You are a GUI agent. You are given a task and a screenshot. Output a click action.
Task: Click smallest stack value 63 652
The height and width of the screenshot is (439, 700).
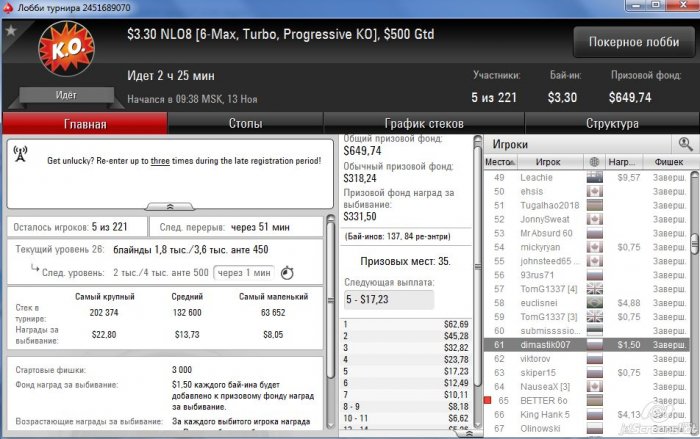[x=273, y=313]
